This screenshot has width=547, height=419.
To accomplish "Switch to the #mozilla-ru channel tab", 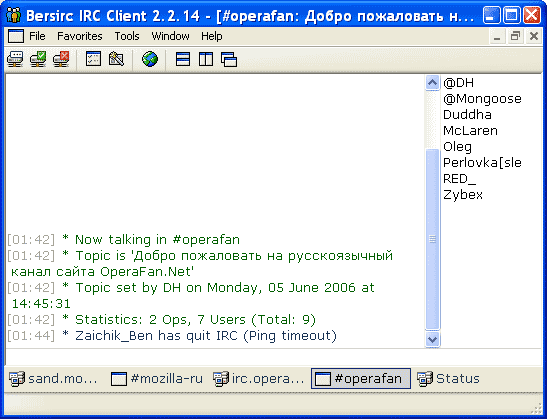I will [157, 379].
